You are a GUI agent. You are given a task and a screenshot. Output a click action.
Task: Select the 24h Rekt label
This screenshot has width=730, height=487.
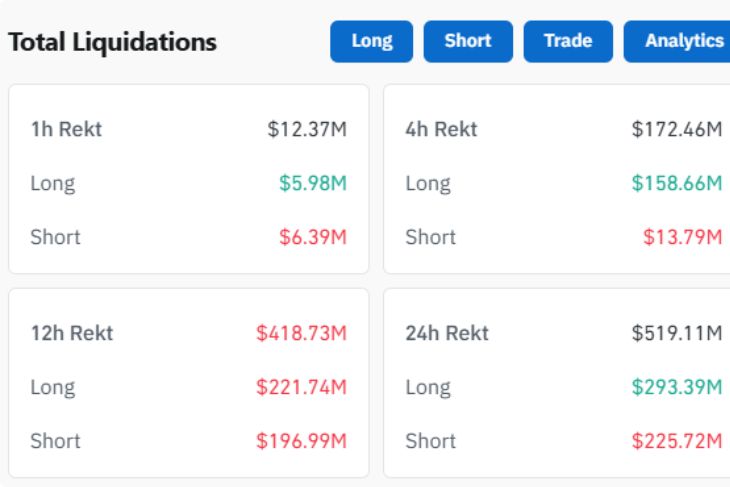446,333
